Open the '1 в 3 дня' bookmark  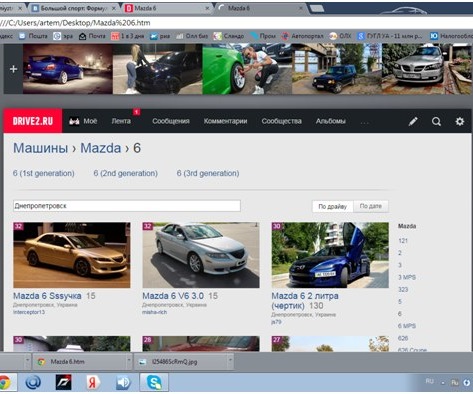(x=128, y=36)
